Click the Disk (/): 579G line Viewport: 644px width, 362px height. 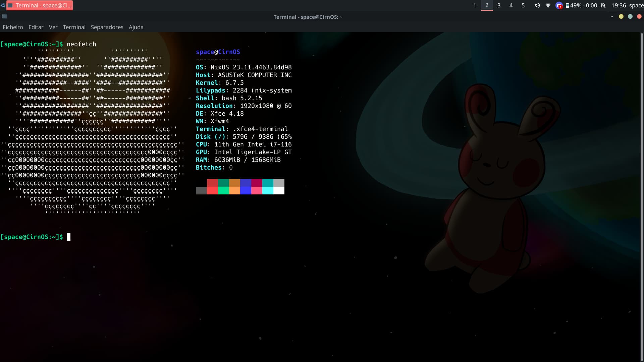(x=244, y=137)
